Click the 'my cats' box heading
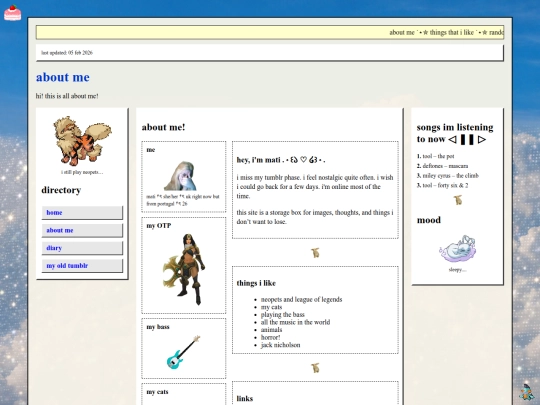This screenshot has height=405, width=540. [157, 392]
